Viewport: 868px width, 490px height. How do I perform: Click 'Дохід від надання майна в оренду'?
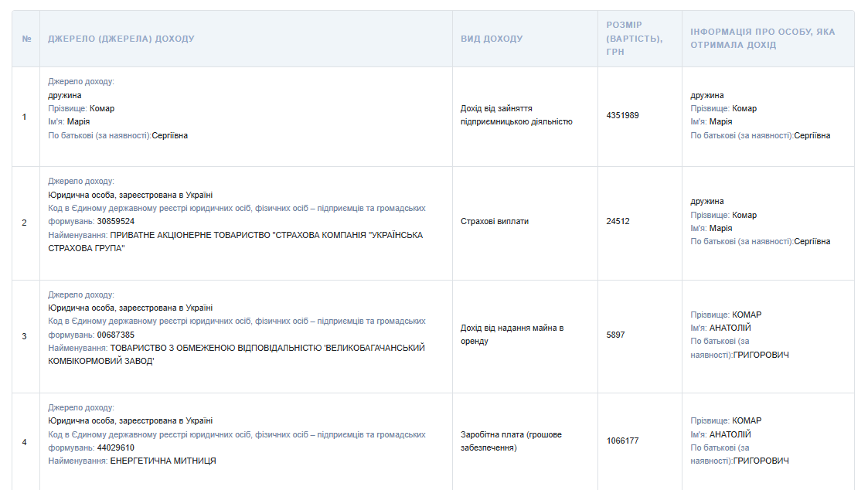[x=512, y=335]
